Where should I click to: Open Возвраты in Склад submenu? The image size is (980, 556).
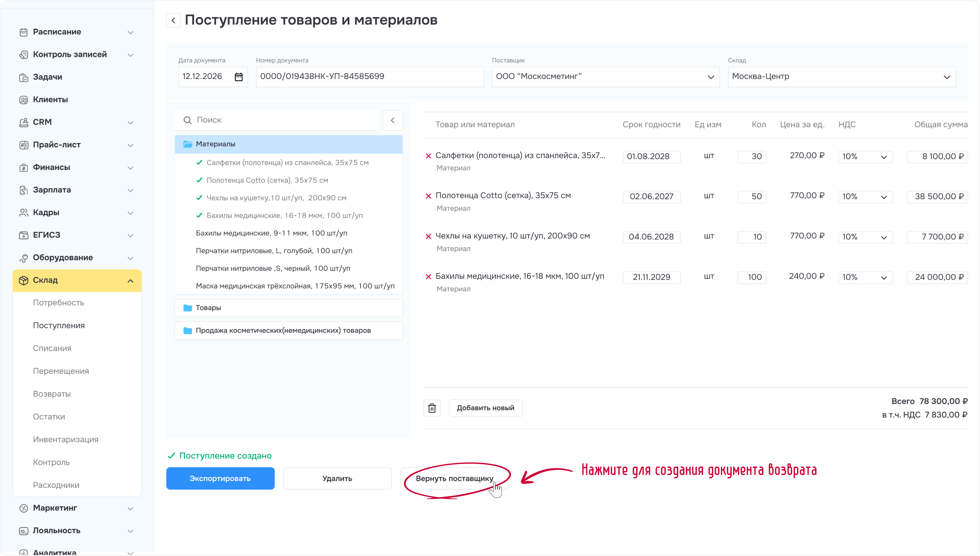pyautogui.click(x=52, y=394)
